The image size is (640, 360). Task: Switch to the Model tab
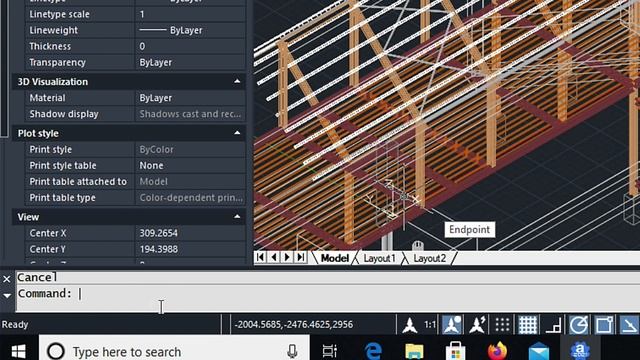point(335,258)
